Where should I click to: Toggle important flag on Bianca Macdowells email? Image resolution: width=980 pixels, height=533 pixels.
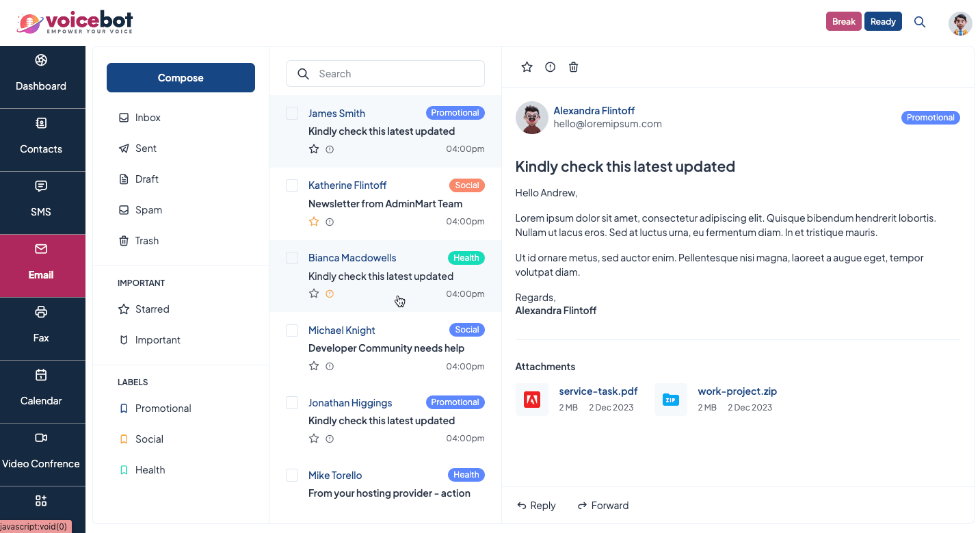point(330,294)
